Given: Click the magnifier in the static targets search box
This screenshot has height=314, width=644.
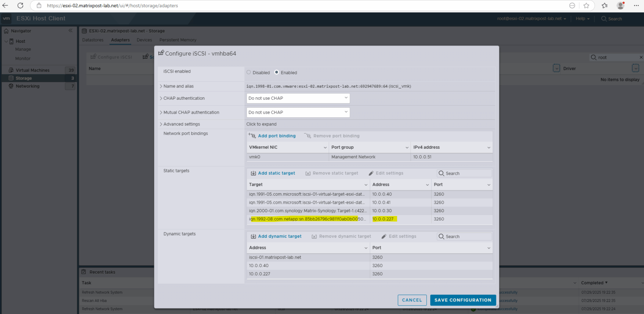Looking at the screenshot, I should 441,173.
